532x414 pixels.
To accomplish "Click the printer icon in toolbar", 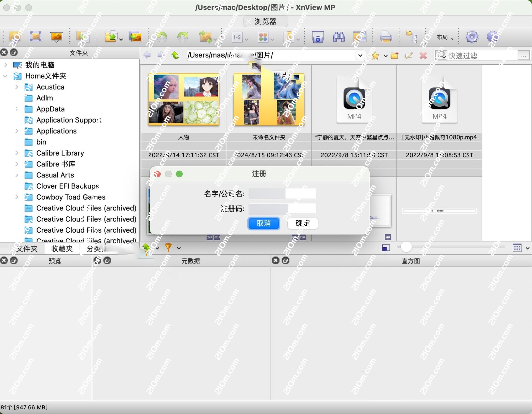I will coord(386,37).
